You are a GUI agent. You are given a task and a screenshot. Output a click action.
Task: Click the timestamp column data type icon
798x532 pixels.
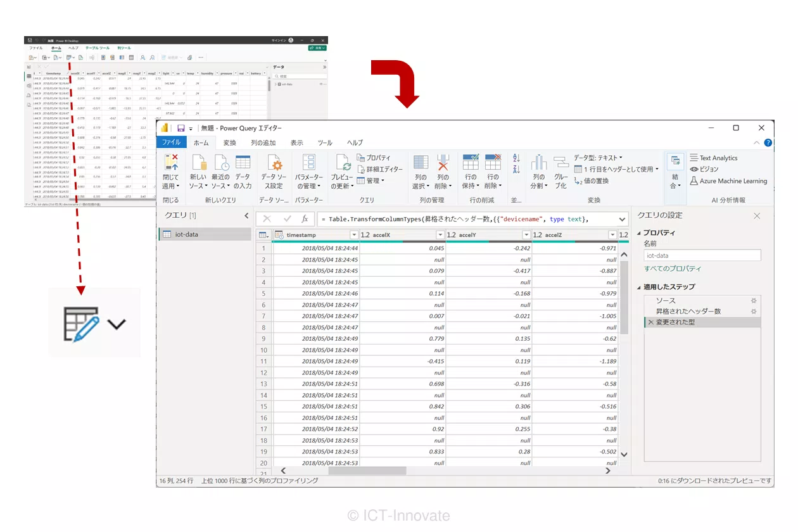point(279,235)
